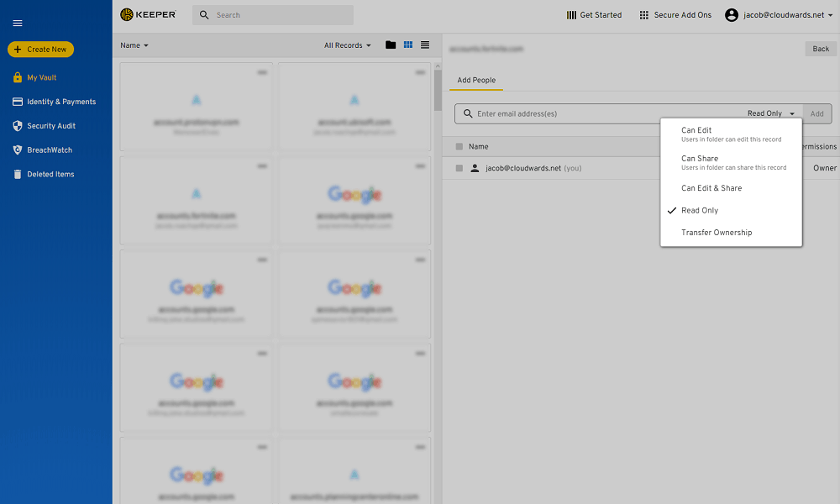Click the jacob@cloudwards.net (you) entry
Screen dimensions: 840x504
click(533, 168)
